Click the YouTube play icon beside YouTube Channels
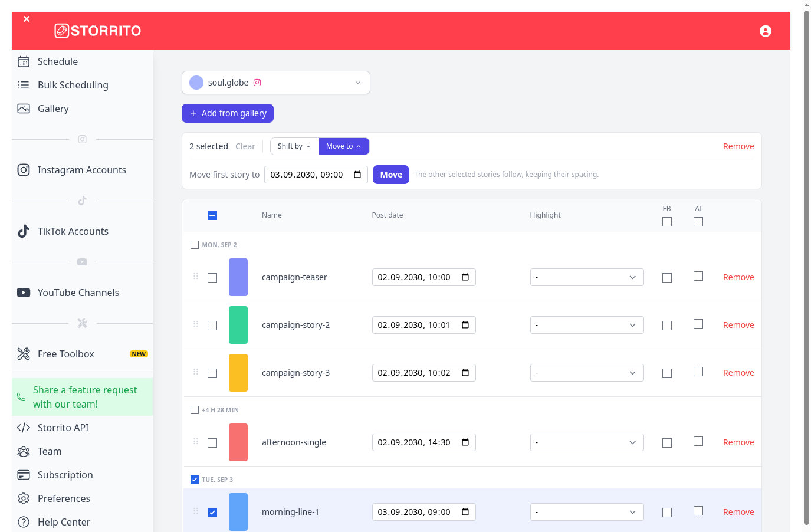The image size is (811, 532). tap(24, 293)
